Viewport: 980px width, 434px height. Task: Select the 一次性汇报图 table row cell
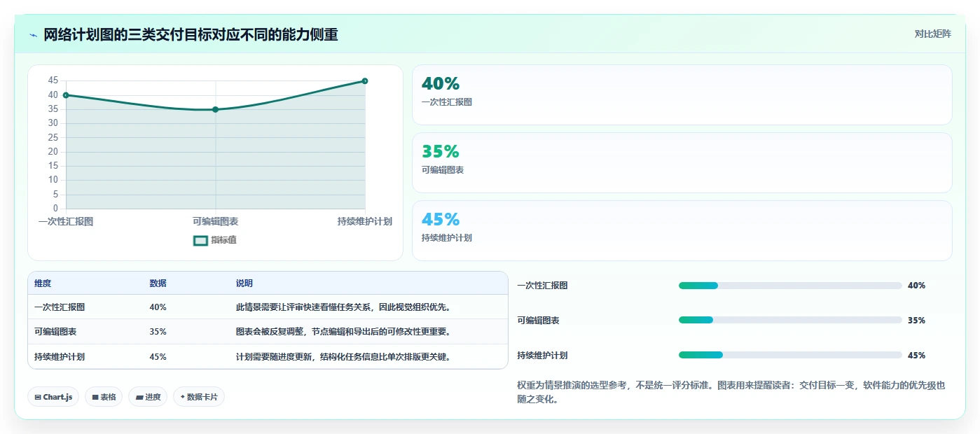click(60, 307)
